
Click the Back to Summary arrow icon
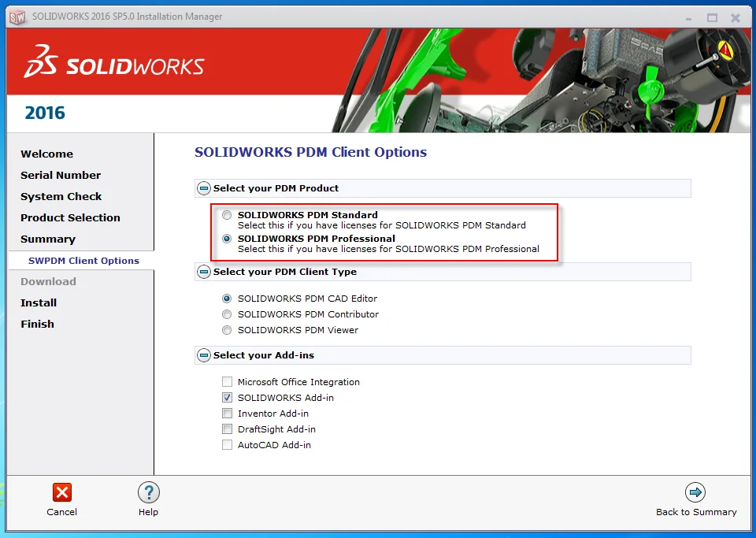click(x=695, y=492)
